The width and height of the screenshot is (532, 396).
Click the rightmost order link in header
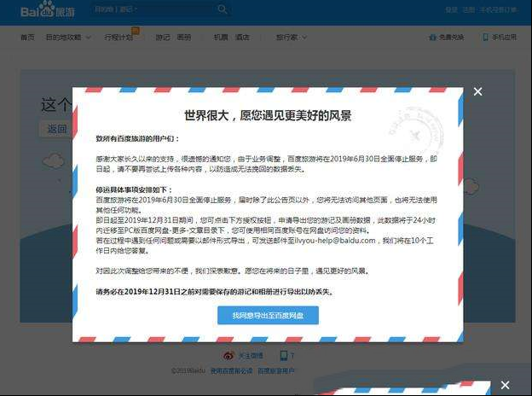(x=498, y=9)
